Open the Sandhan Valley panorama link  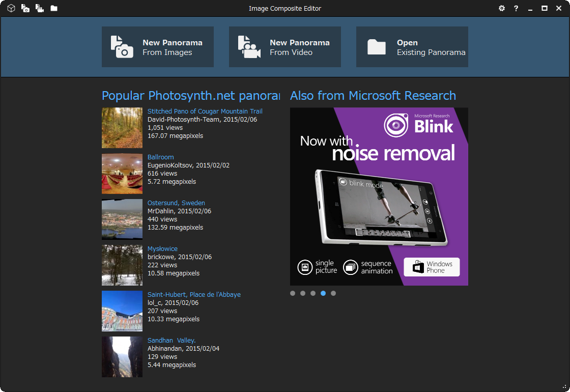pos(172,340)
